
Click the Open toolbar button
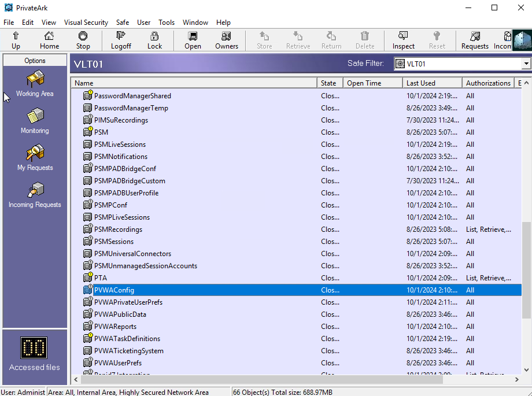193,40
